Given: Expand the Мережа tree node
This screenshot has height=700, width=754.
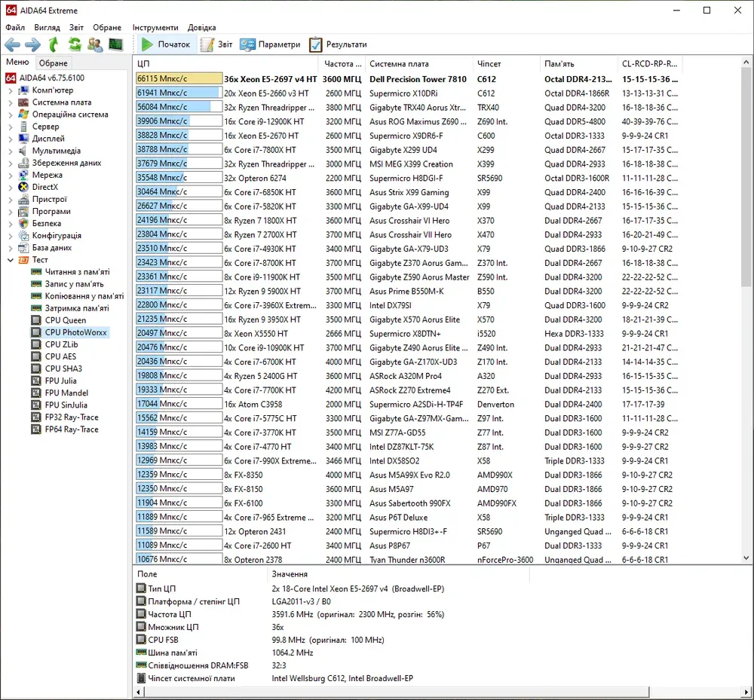Looking at the screenshot, I should (x=11, y=175).
